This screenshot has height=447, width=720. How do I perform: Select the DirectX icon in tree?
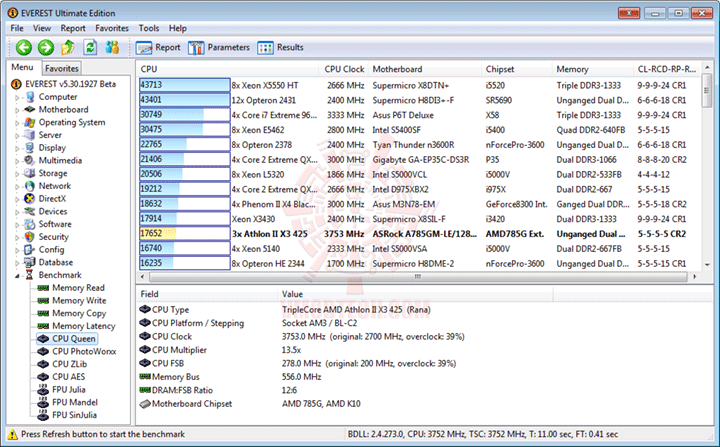(x=30, y=198)
